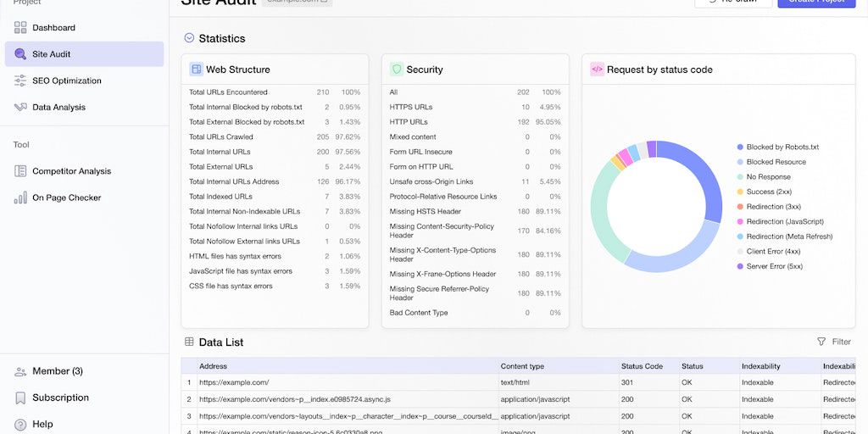Toggle Blocked by Robots.txt legend color
Screen dimensions: 868x434
pyautogui.click(x=740, y=147)
